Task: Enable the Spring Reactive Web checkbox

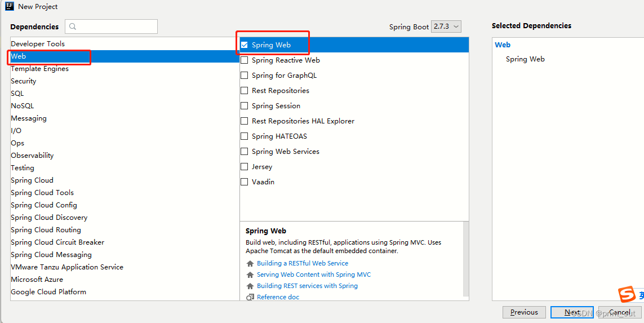Action: (245, 60)
